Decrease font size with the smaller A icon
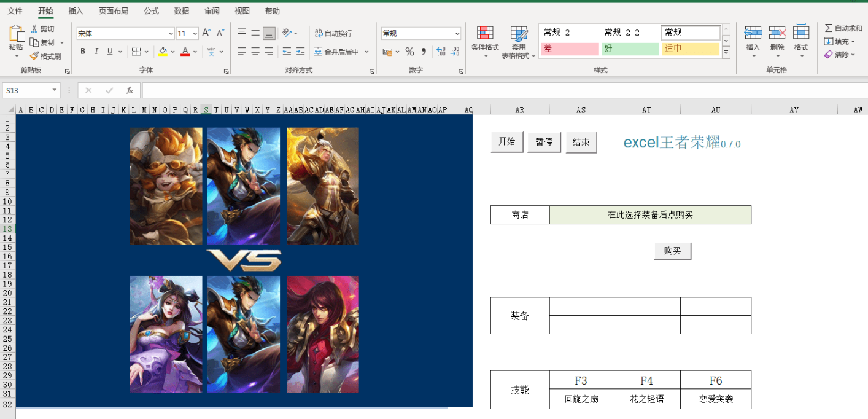 [x=220, y=33]
